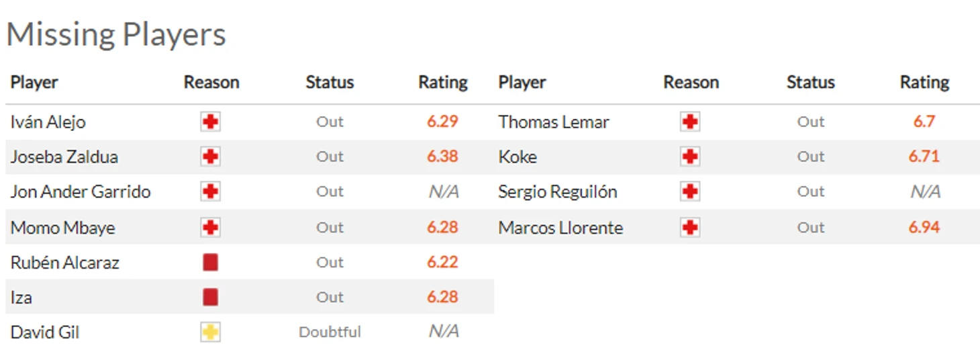Click the 6.29 rating for Iván Alejo

442,122
